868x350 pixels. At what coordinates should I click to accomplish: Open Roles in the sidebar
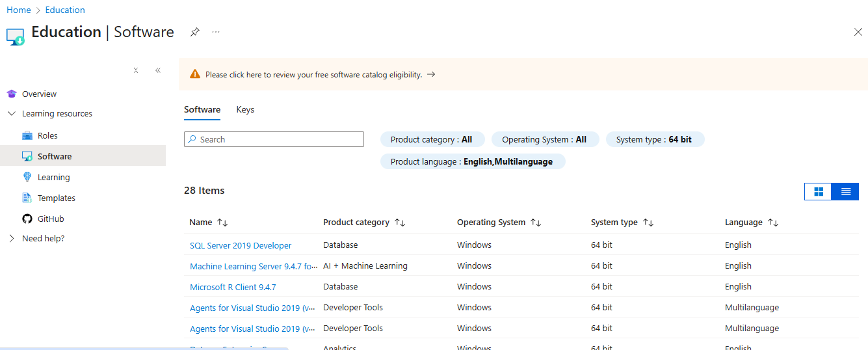(x=47, y=135)
